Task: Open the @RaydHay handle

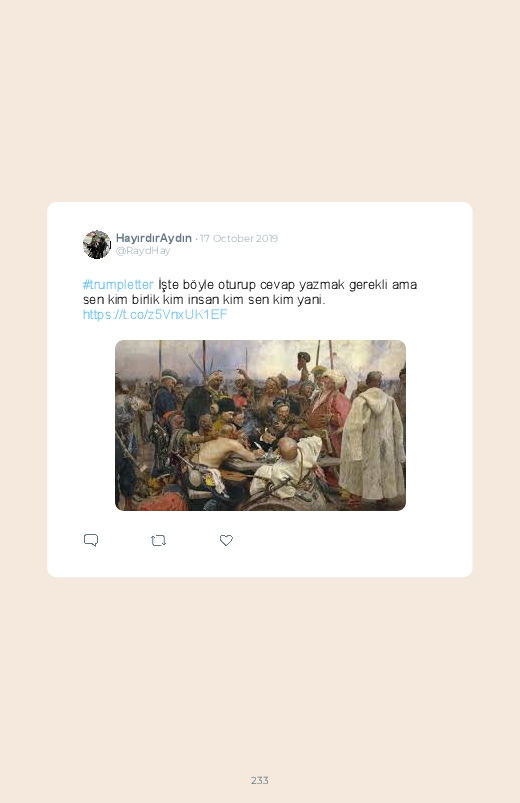Action: (x=143, y=250)
